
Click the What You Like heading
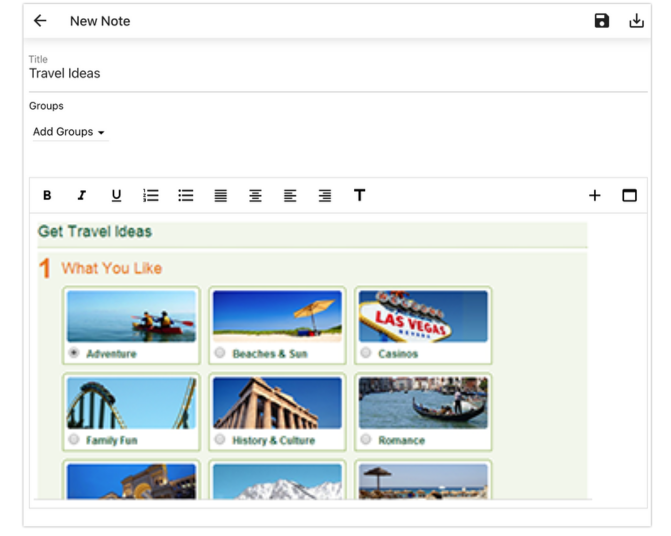pos(112,268)
